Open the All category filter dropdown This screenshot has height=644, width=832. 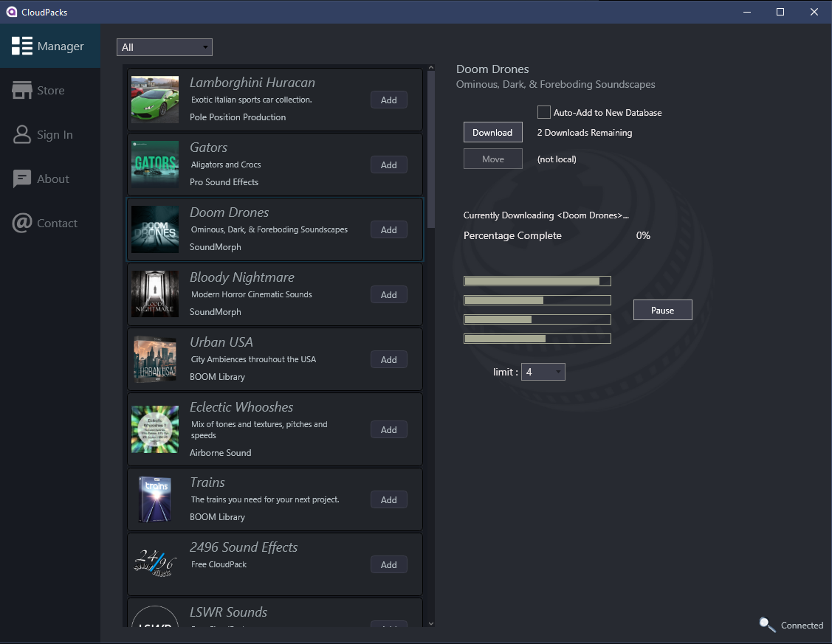(165, 47)
